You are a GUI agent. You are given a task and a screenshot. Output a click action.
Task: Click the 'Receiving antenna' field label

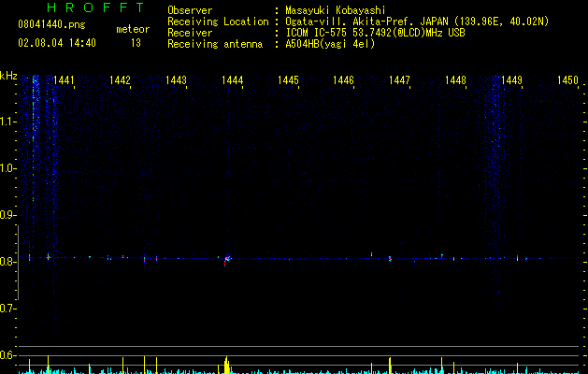(x=215, y=44)
